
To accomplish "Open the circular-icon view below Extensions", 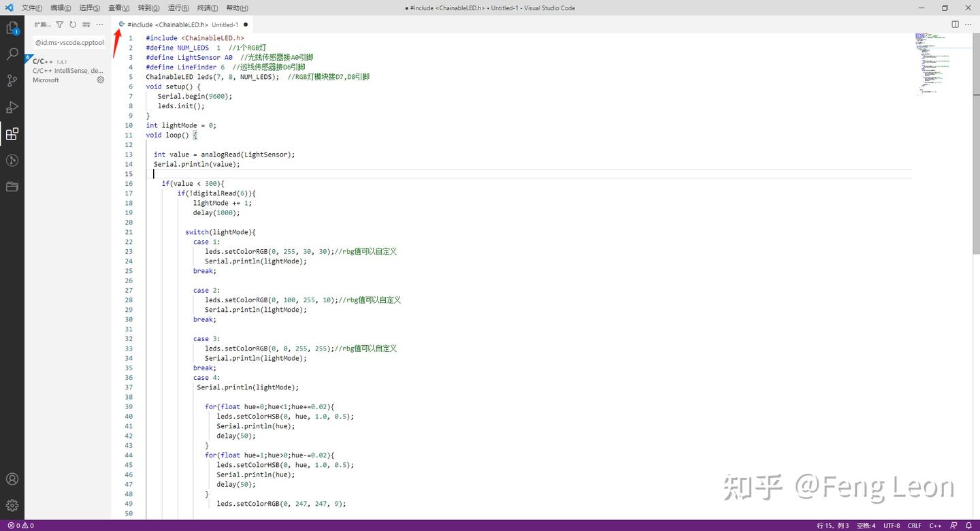I will [x=12, y=161].
